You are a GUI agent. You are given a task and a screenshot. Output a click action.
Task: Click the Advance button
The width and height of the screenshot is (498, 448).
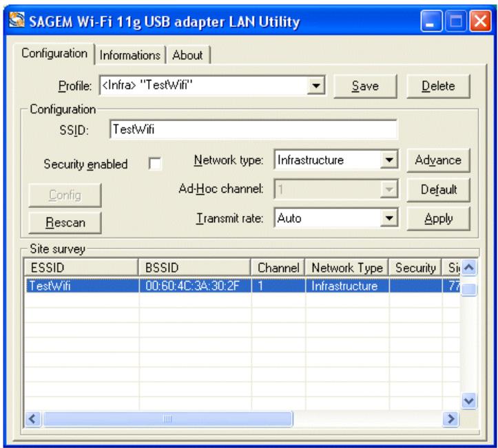[438, 160]
